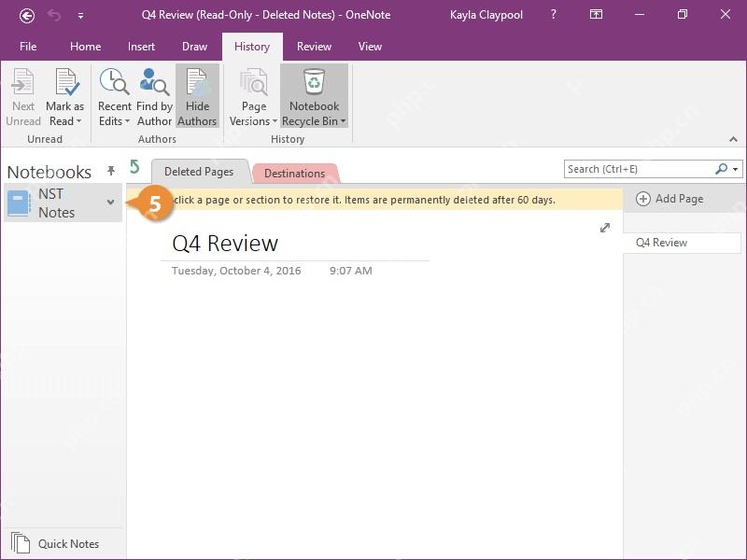
Task: Open the Mark as Read dropdown
Action: point(64,97)
